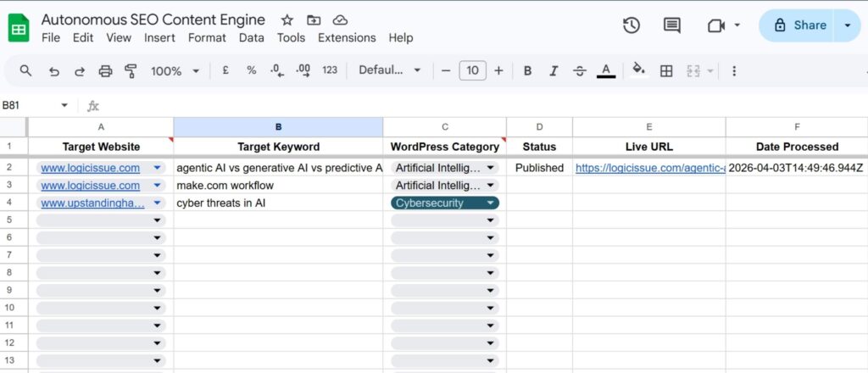Open name box dropdown next to B81
The height and width of the screenshot is (373, 868).
(x=64, y=105)
